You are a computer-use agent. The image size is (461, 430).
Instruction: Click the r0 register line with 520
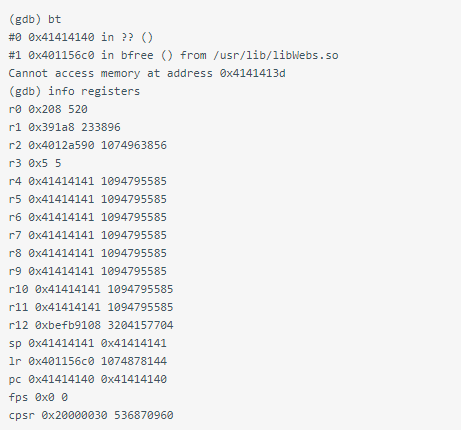click(x=48, y=109)
